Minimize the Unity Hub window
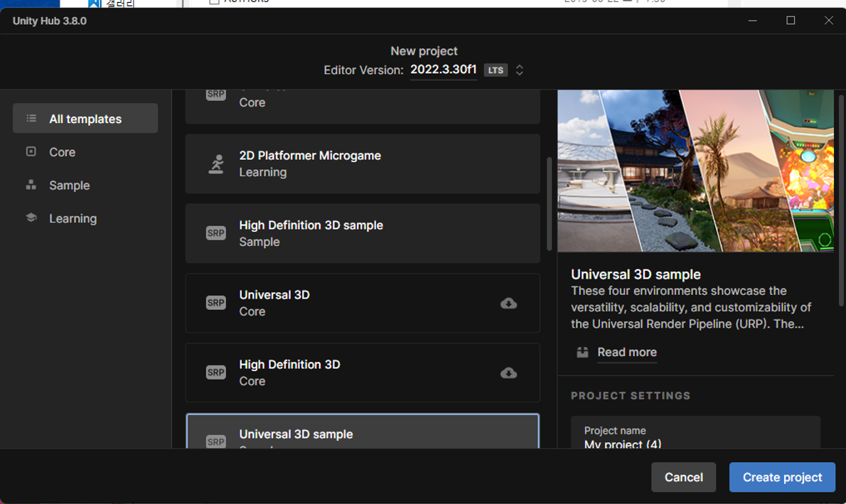Viewport: 846px width, 504px height. coord(753,21)
